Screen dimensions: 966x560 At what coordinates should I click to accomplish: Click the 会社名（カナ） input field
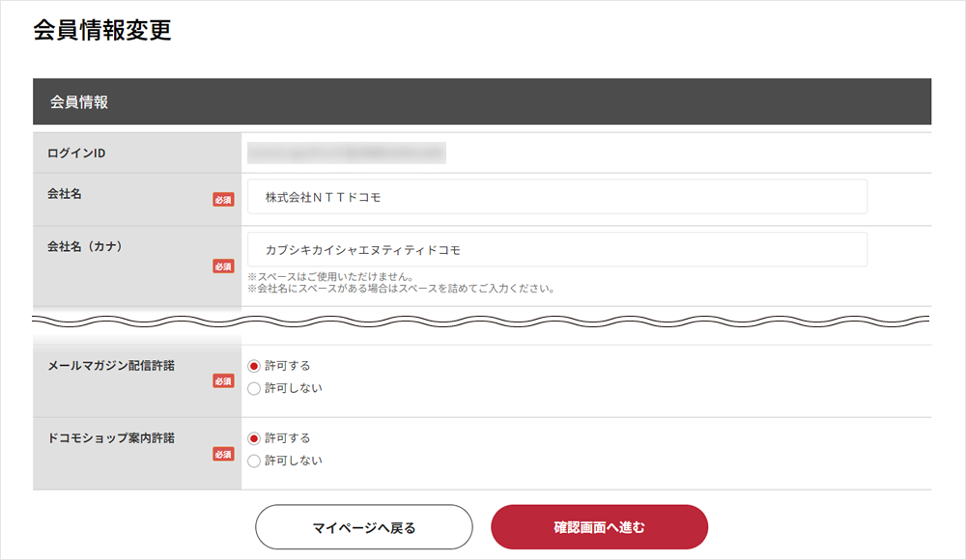tap(557, 249)
